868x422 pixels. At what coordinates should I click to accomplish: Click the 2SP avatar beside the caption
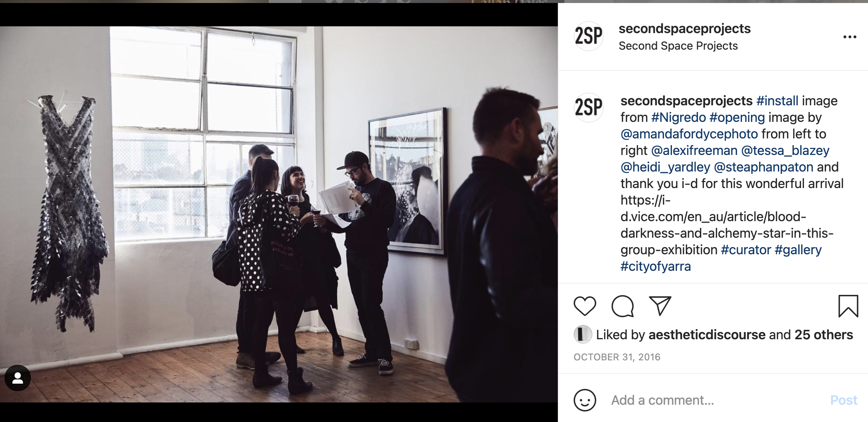(588, 107)
